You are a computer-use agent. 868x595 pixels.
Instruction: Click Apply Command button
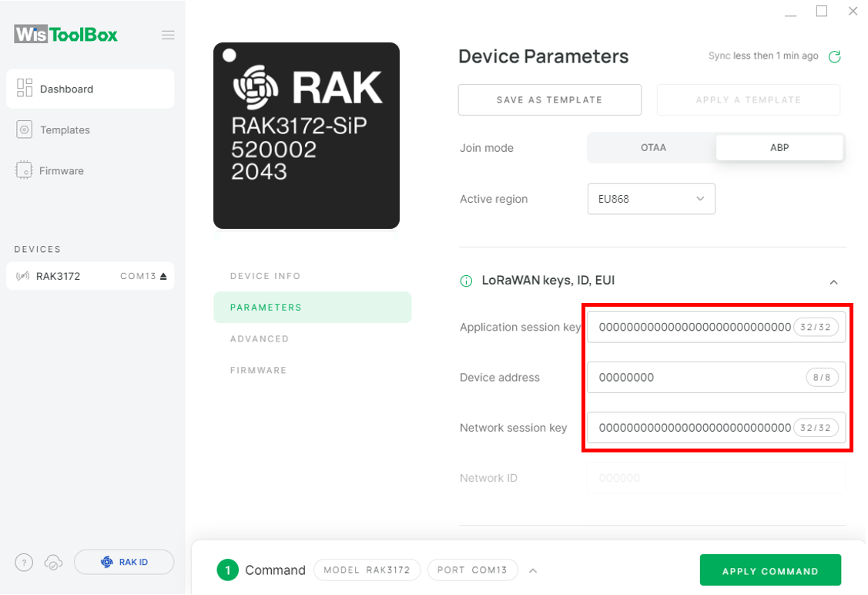point(770,570)
